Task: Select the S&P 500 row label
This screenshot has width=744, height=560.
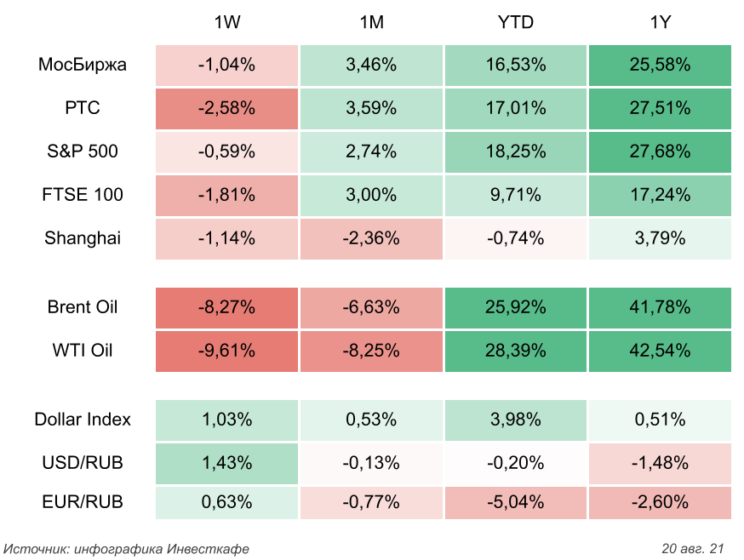Action: pyautogui.click(x=83, y=151)
